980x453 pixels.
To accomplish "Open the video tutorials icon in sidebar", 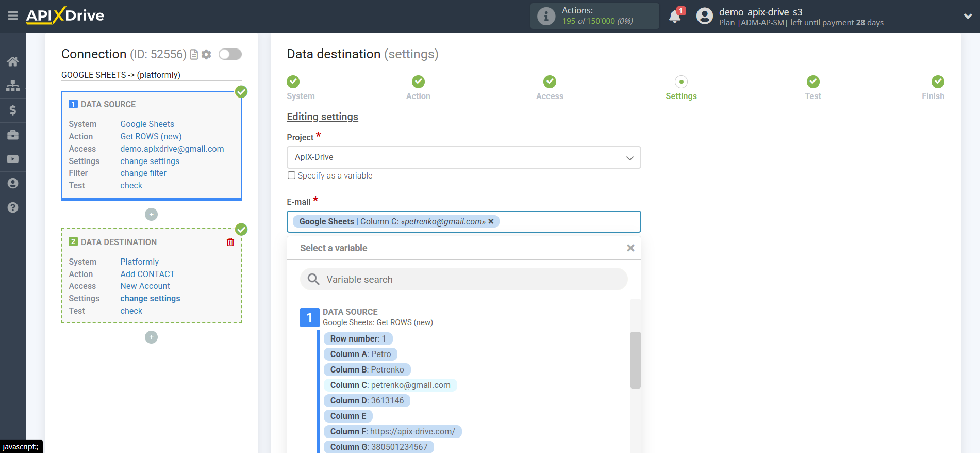I will coord(13,159).
